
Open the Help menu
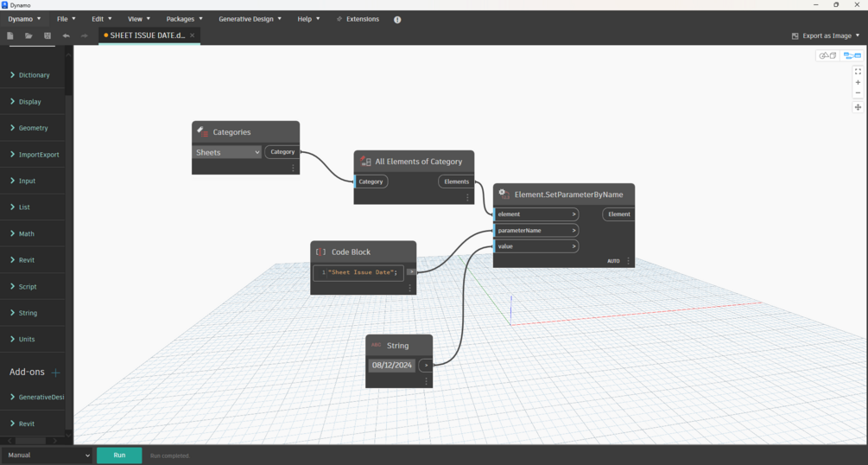tap(308, 19)
